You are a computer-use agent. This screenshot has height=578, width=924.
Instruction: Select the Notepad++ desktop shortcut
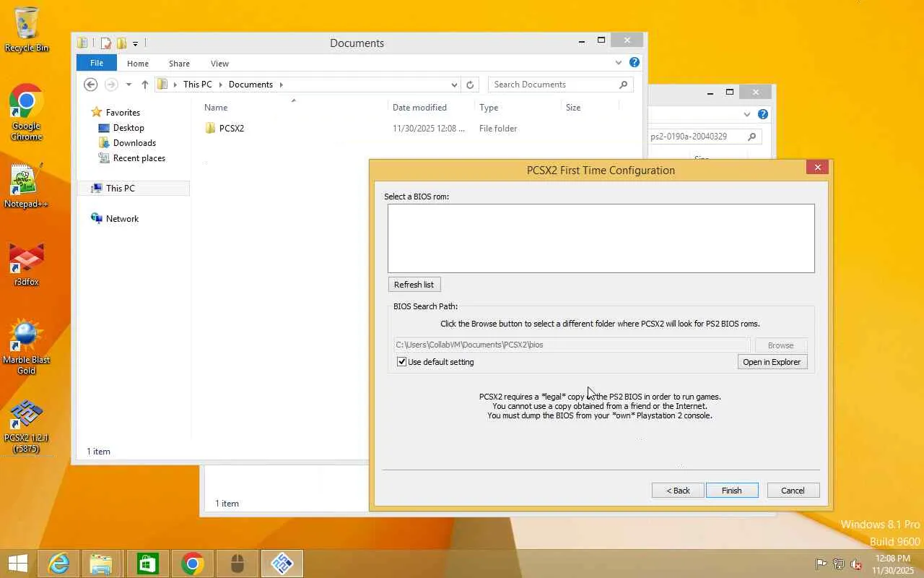point(26,186)
